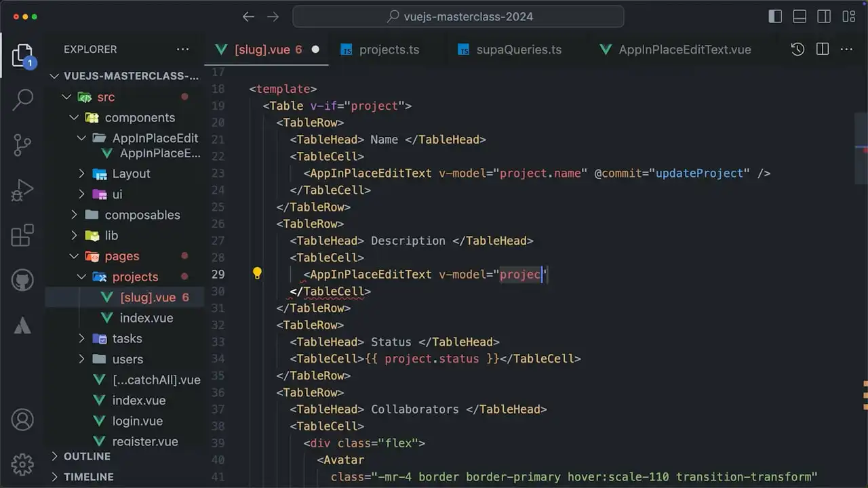This screenshot has height=488, width=868.
Task: Expand the TIMELINE section
Action: pyautogui.click(x=125, y=477)
